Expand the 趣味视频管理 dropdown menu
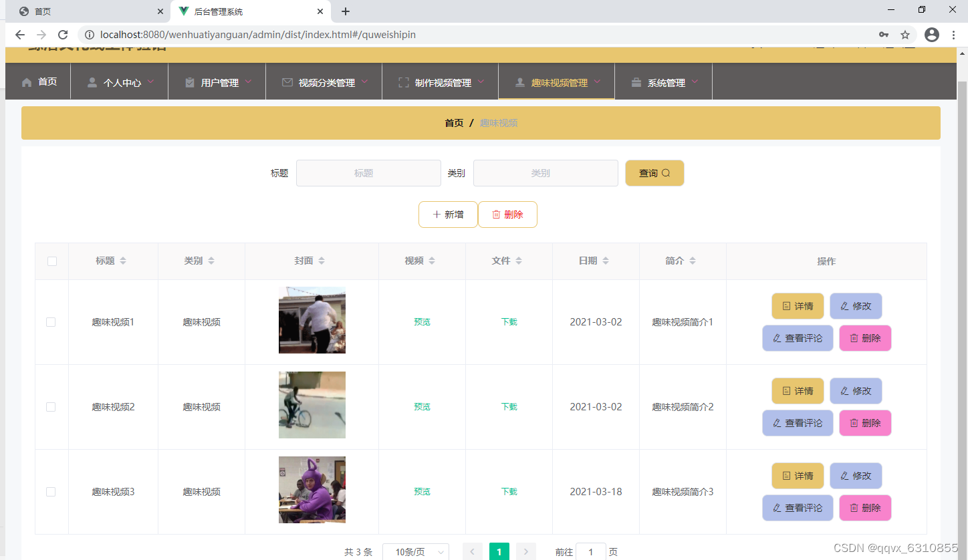Screen dimensions: 968x560 (598, 82)
